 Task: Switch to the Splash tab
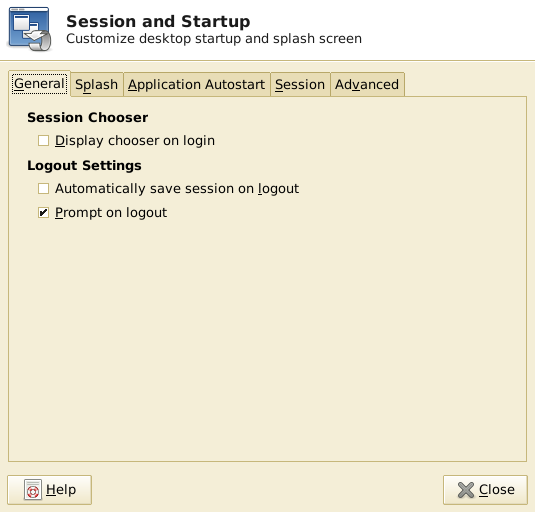pos(97,85)
